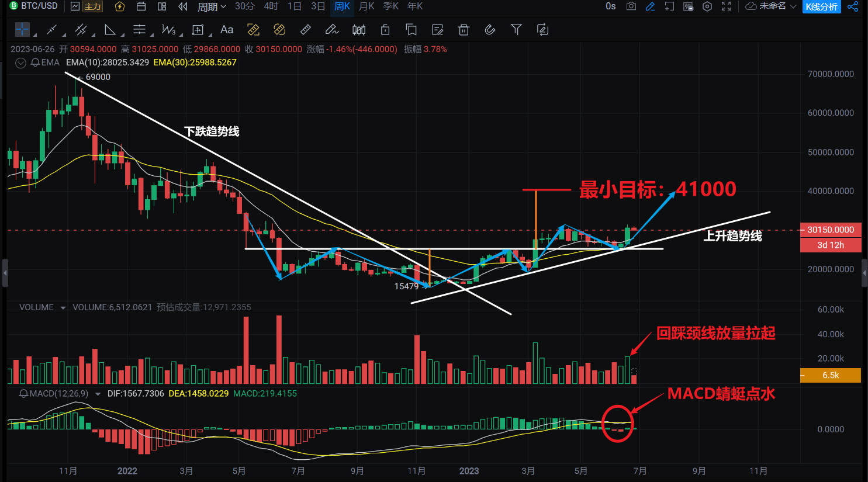This screenshot has width=868, height=482.
Task: Toggle the magnet snap tool
Action: pyautogui.click(x=490, y=29)
